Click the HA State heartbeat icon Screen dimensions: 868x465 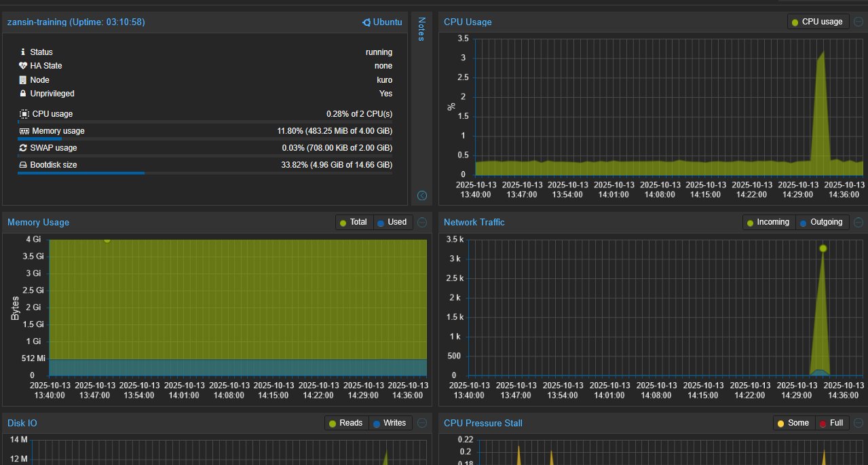(x=24, y=66)
